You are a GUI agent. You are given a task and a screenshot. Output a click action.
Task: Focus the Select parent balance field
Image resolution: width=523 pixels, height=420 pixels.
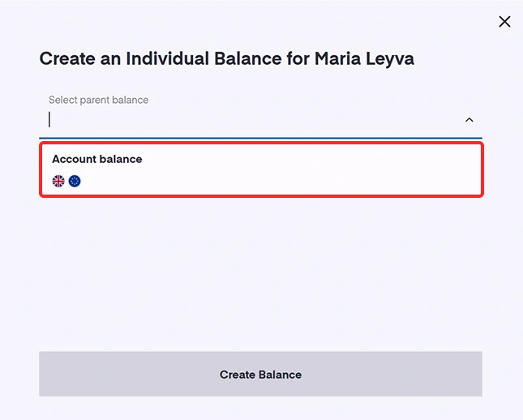tap(251, 120)
